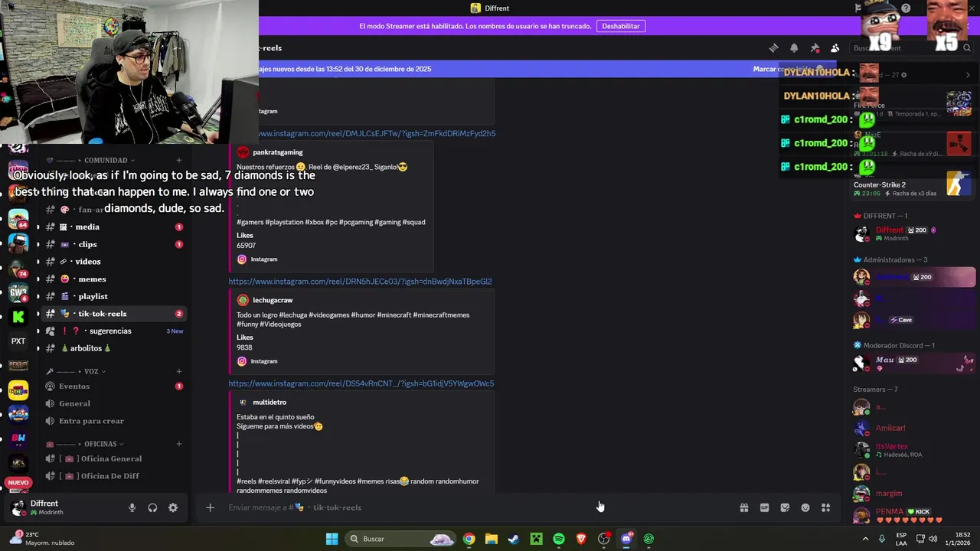Open the memes channel
Screen dimensions: 980x551
tap(113, 279)
